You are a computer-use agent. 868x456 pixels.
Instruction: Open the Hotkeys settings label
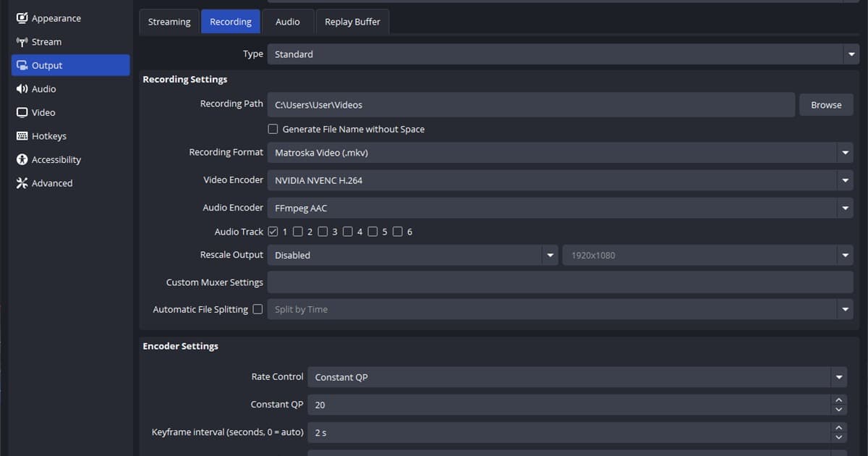(x=49, y=136)
